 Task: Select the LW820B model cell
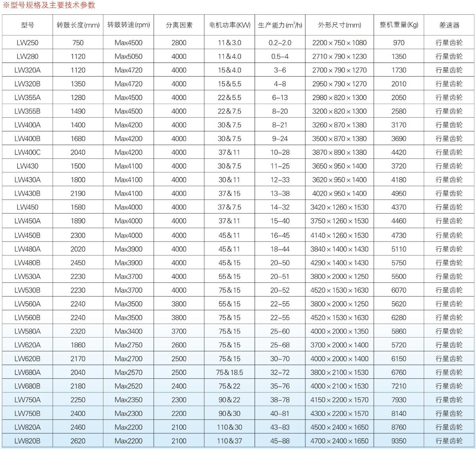[x=27, y=441]
